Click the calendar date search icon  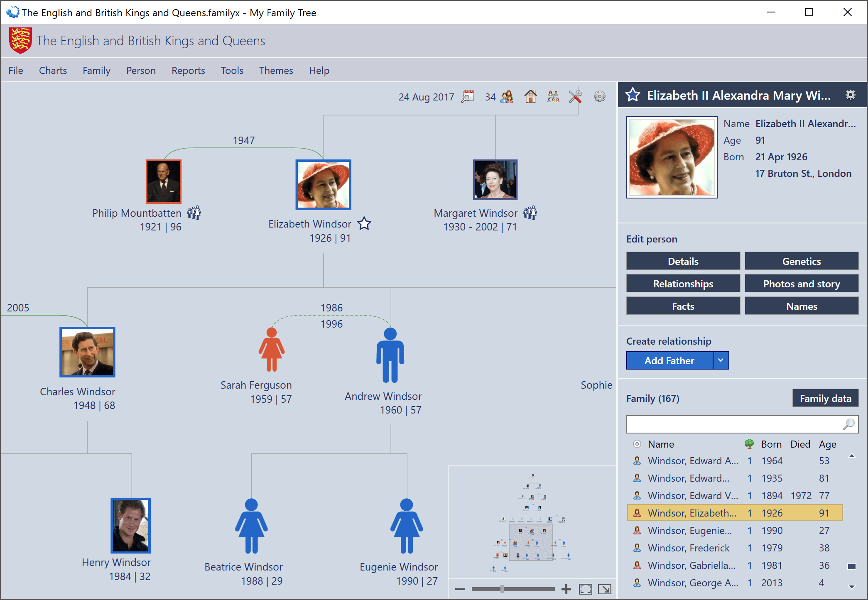tap(468, 96)
